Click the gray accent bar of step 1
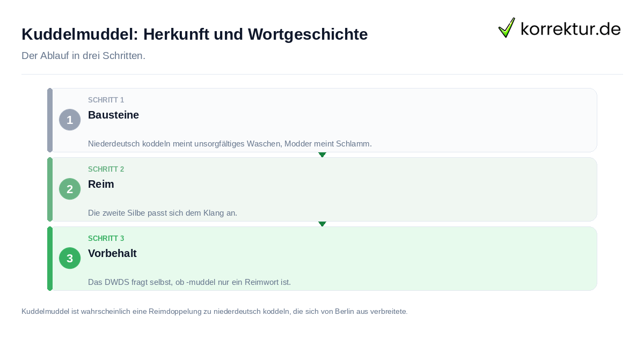The width and height of the screenshot is (644, 338). [50, 120]
